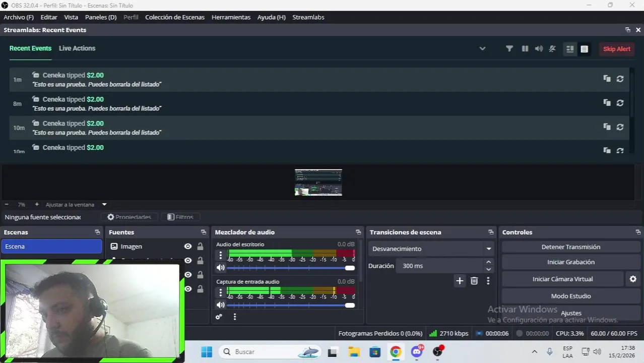The height and width of the screenshot is (363, 644).
Task: Click the Duración 300 ms field
Action: 439,266
